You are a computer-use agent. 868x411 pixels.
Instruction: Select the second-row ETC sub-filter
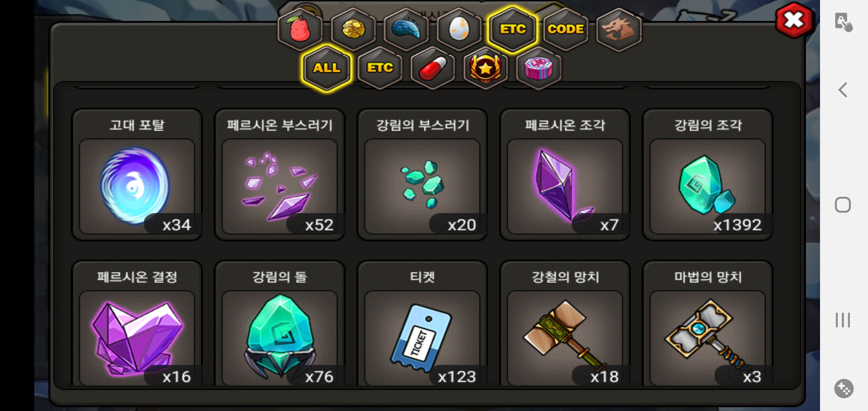click(x=380, y=68)
